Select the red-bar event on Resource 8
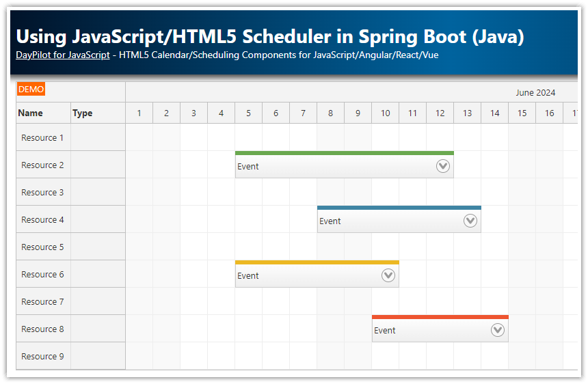This screenshot has width=588, height=384. point(424,330)
